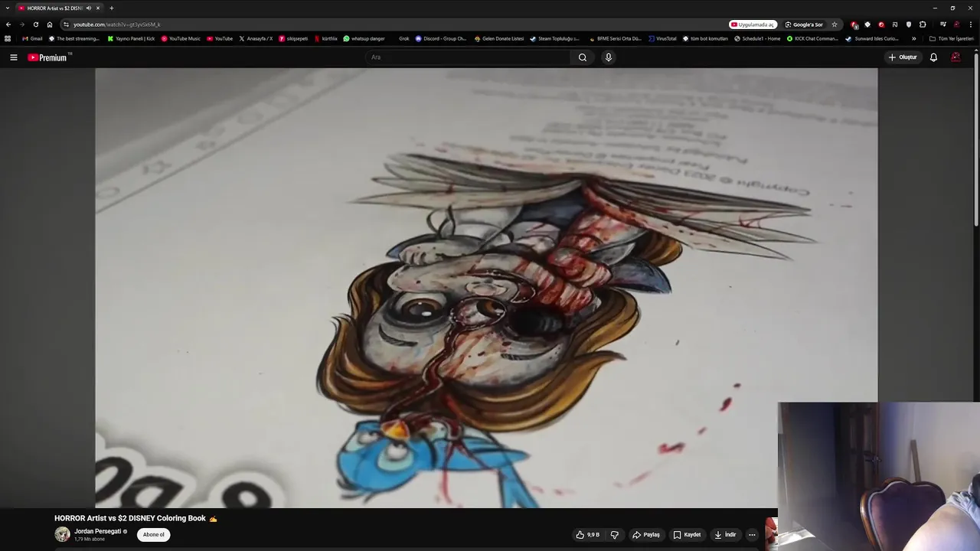Open the shield extension icon
The height and width of the screenshot is (551, 980).
click(x=909, y=24)
